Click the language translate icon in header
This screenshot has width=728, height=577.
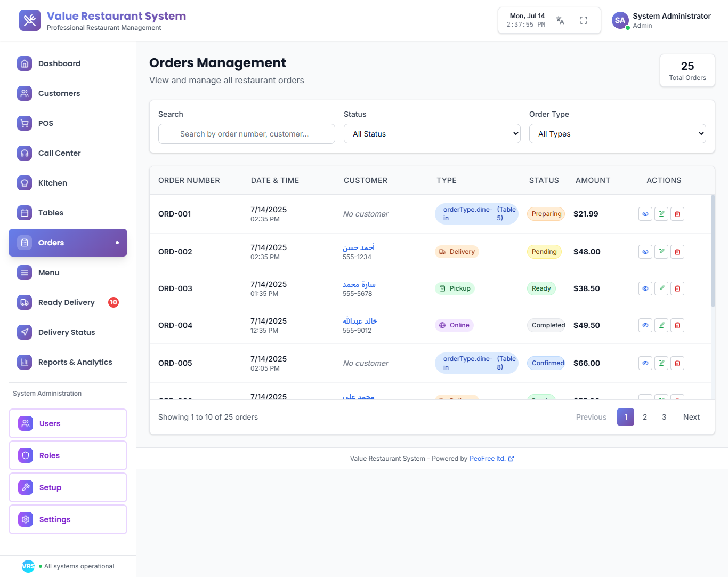tap(560, 20)
